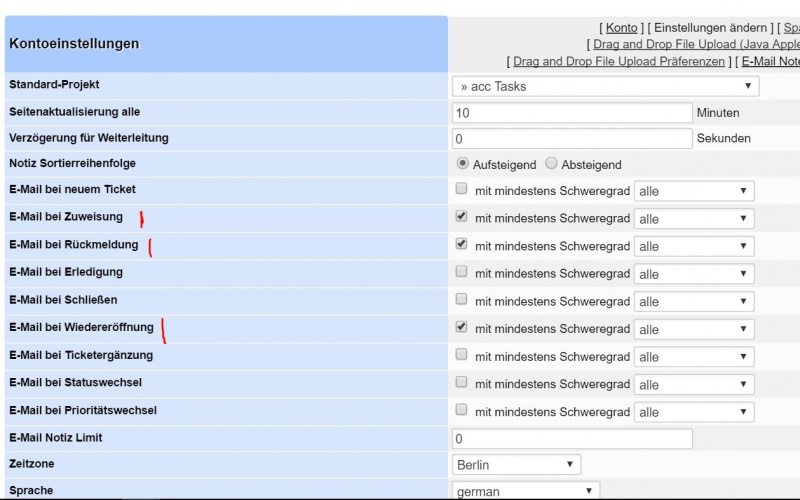Open Schweregrad dropdown for Erledigung
Screen dimensions: 800x500
point(694,274)
